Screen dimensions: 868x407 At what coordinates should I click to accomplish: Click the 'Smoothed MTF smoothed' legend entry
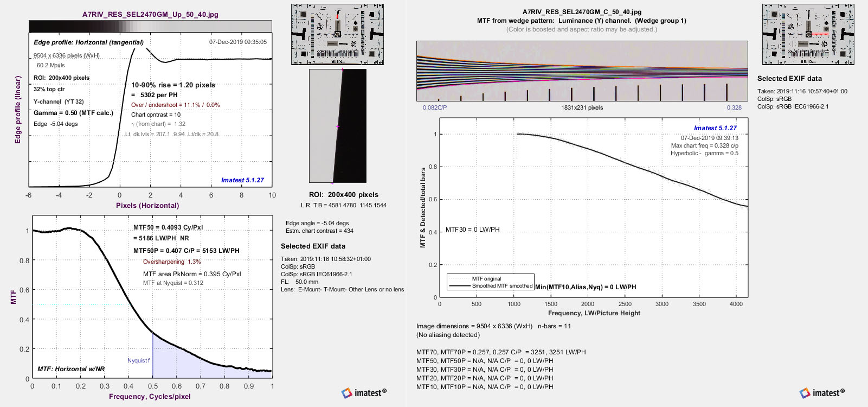(x=501, y=286)
